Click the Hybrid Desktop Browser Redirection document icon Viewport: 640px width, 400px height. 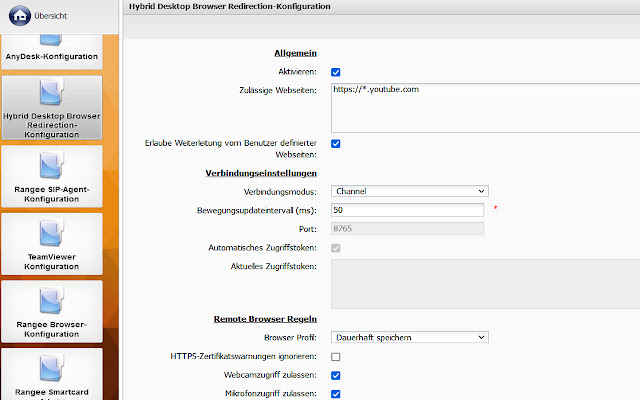point(51,92)
